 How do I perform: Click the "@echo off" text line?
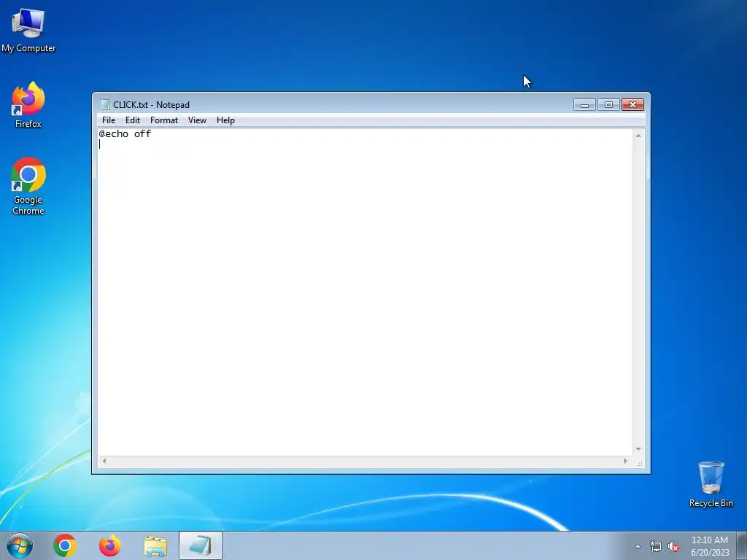[125, 134]
